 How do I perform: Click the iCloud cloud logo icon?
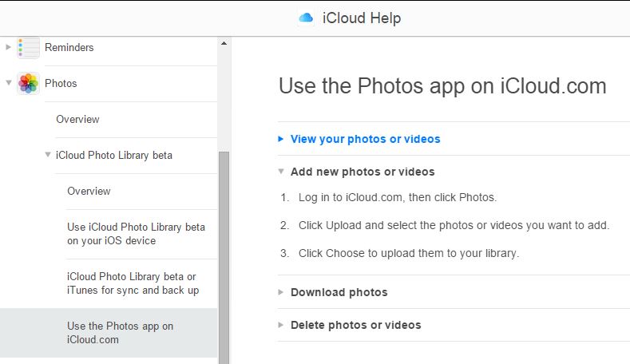pyautogui.click(x=306, y=18)
